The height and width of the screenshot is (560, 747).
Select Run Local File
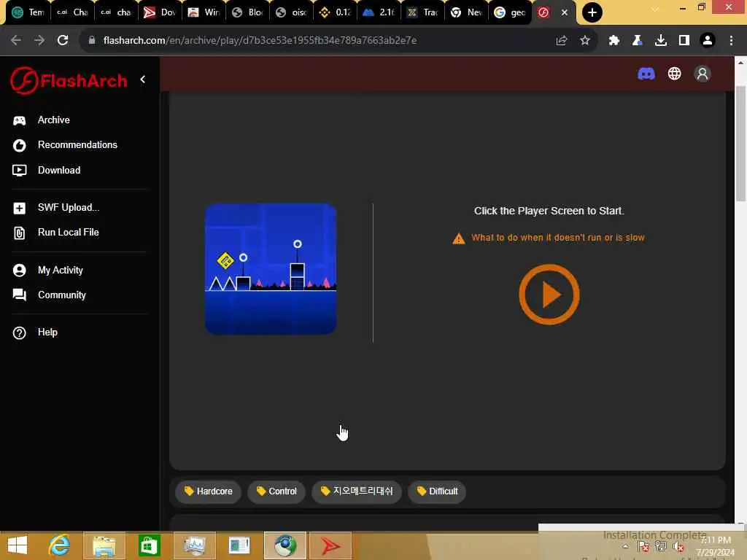(68, 233)
